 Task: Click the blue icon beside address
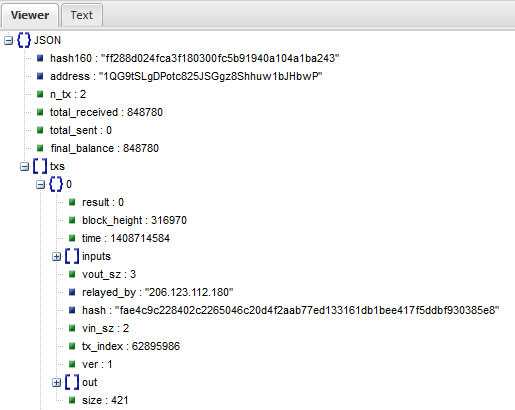click(x=40, y=76)
